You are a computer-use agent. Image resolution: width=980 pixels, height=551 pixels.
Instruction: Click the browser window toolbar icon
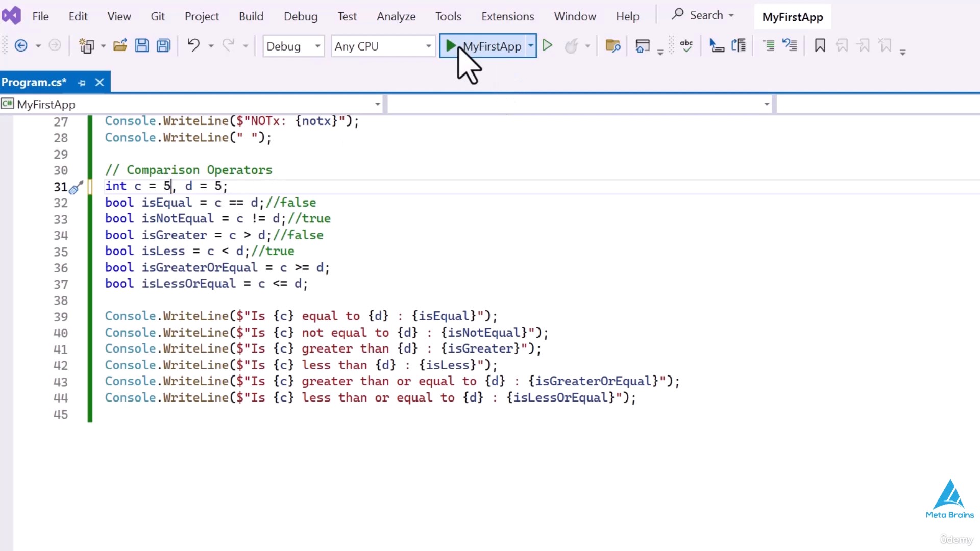[643, 46]
